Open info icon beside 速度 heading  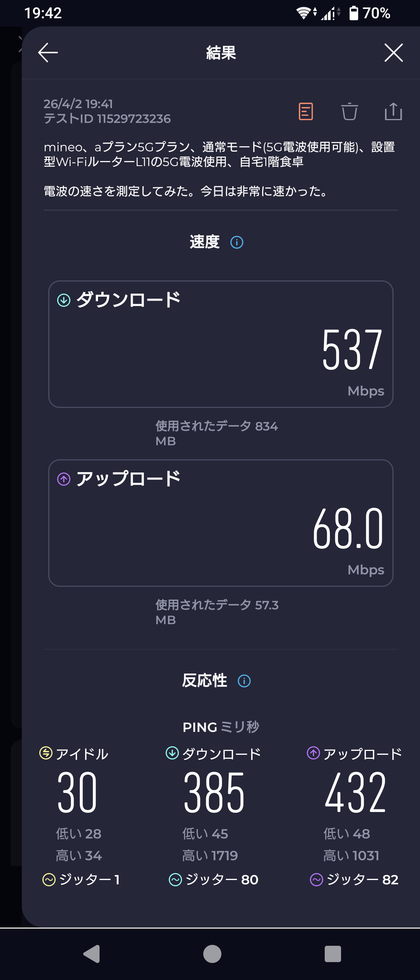[237, 242]
